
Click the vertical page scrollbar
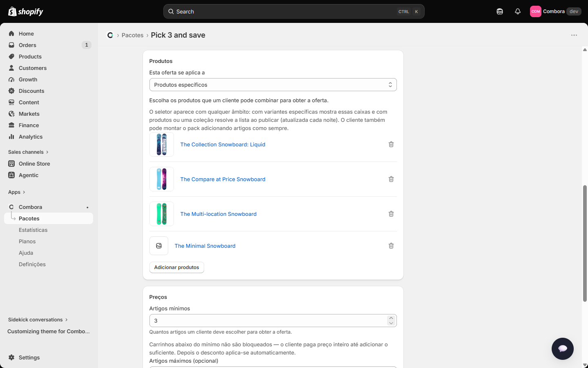pyautogui.click(x=585, y=243)
